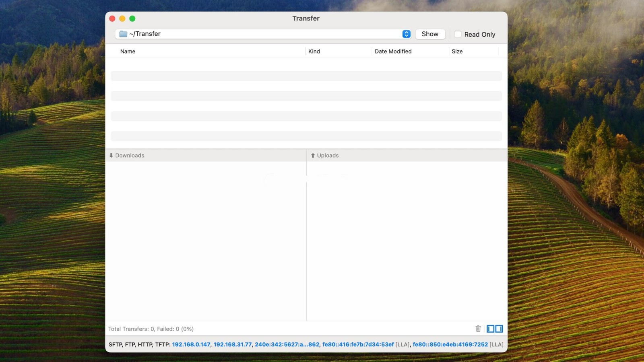Click the Uploads arrow icon
The height and width of the screenshot is (362, 644).
pyautogui.click(x=313, y=155)
